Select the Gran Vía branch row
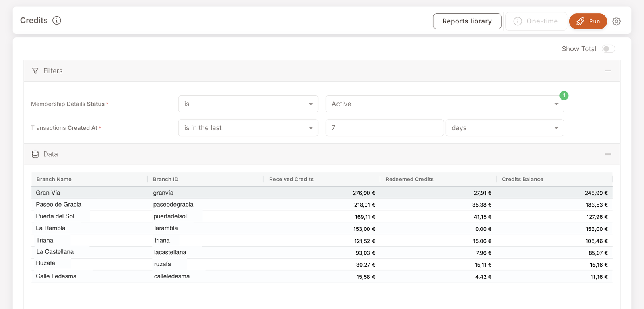644x309 pixels. click(322, 193)
